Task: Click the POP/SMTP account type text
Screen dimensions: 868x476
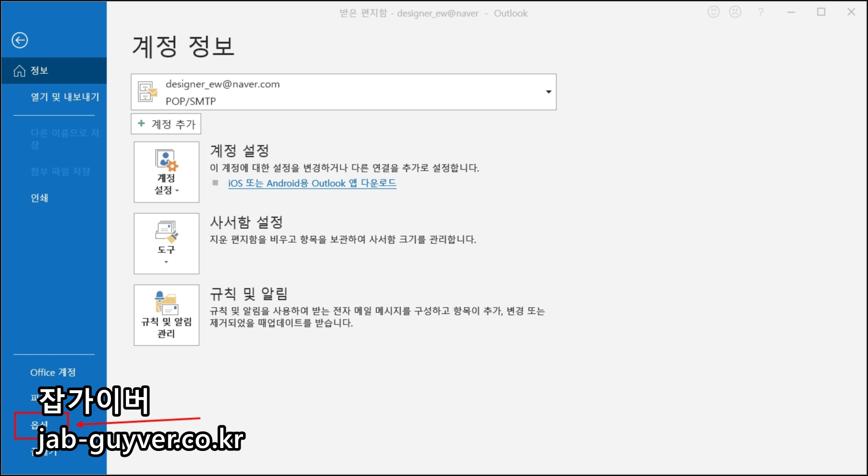Action: pos(190,101)
